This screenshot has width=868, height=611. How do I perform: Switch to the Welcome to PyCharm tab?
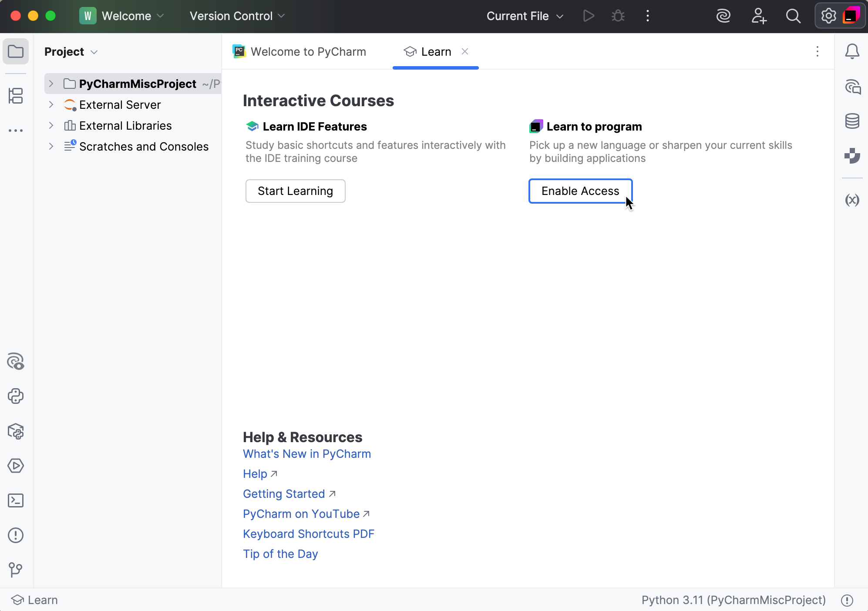308,51
